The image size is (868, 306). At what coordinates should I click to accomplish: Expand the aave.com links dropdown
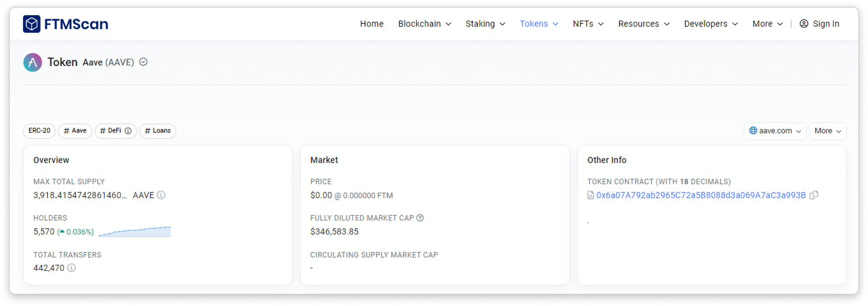(775, 131)
